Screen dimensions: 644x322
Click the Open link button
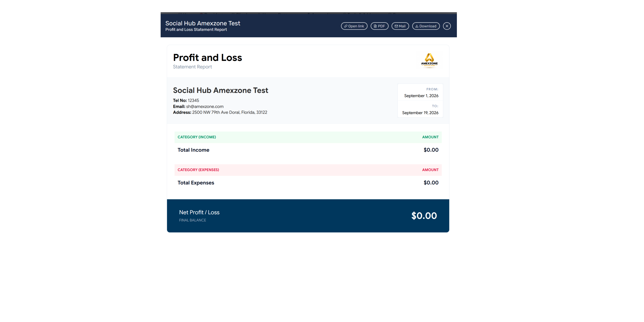354,26
